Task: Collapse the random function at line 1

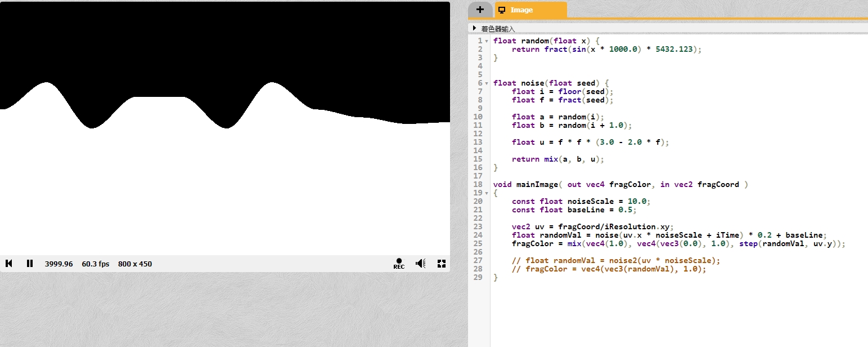Action: click(x=487, y=41)
